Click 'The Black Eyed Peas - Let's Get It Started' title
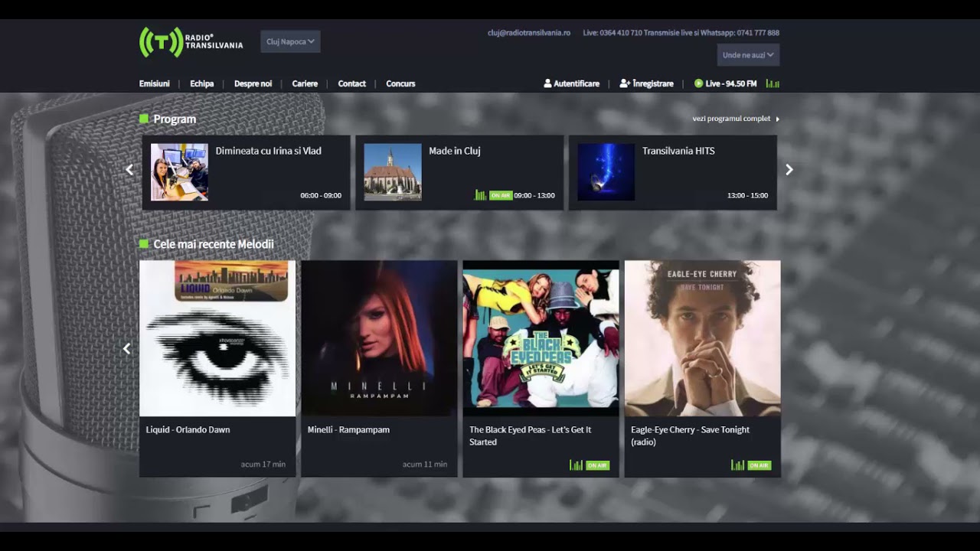 pyautogui.click(x=531, y=435)
